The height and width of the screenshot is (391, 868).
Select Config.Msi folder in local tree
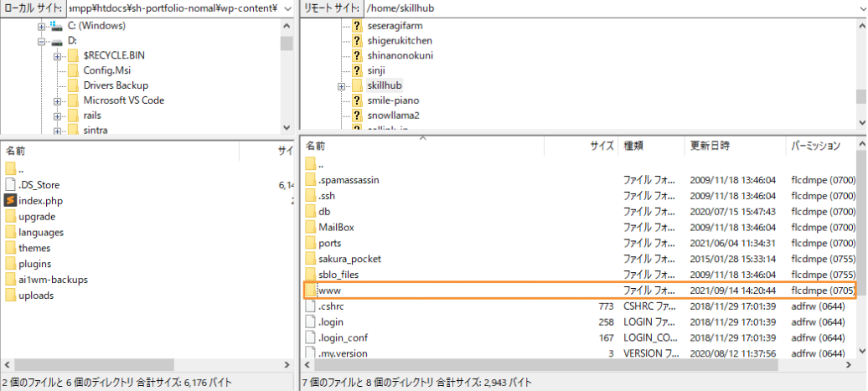coord(107,70)
